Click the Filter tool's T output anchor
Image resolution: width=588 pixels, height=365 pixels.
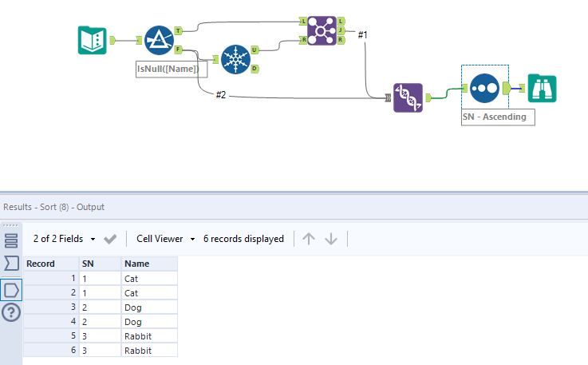tap(179, 31)
